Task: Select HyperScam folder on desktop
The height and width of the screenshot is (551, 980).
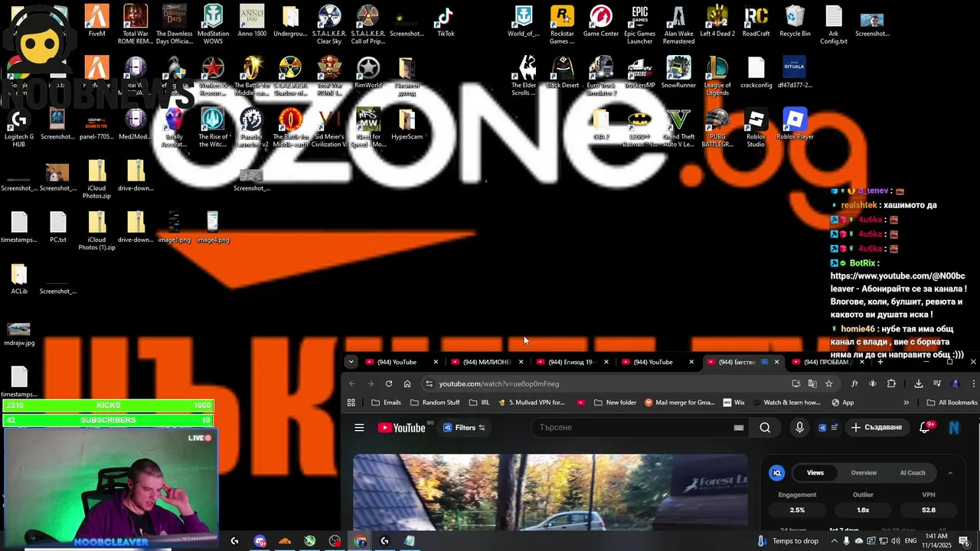Action: pos(407,123)
